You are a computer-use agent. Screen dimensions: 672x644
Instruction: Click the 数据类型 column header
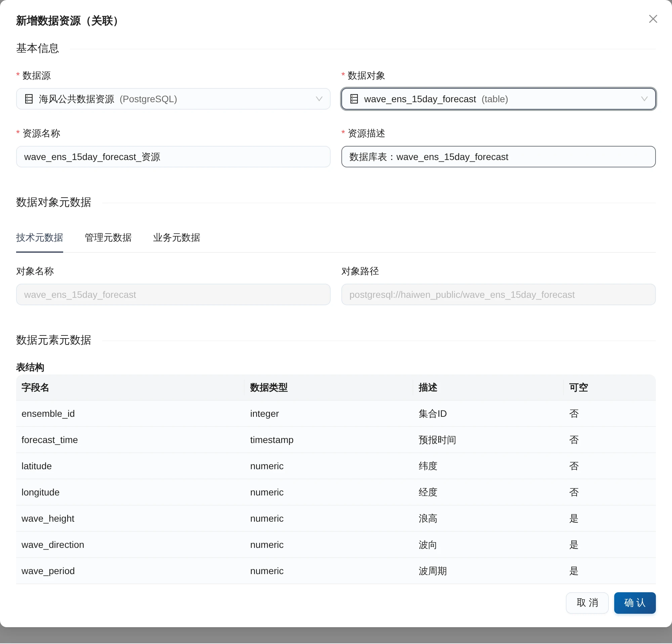(x=329, y=388)
